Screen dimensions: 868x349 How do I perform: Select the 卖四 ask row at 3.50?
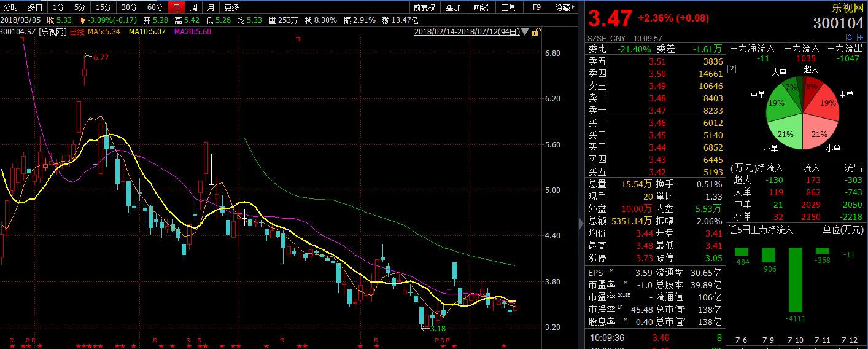tap(656, 74)
